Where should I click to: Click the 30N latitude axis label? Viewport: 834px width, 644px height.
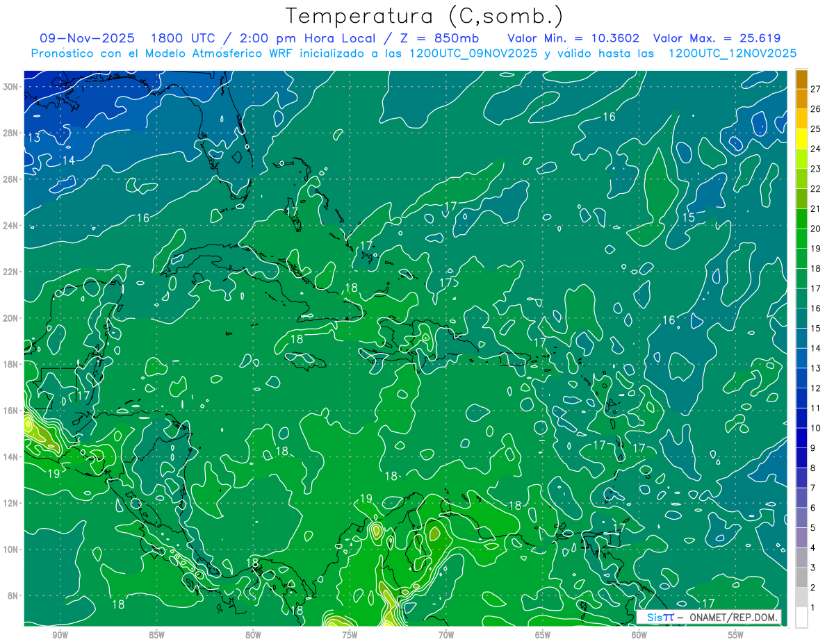click(10, 87)
